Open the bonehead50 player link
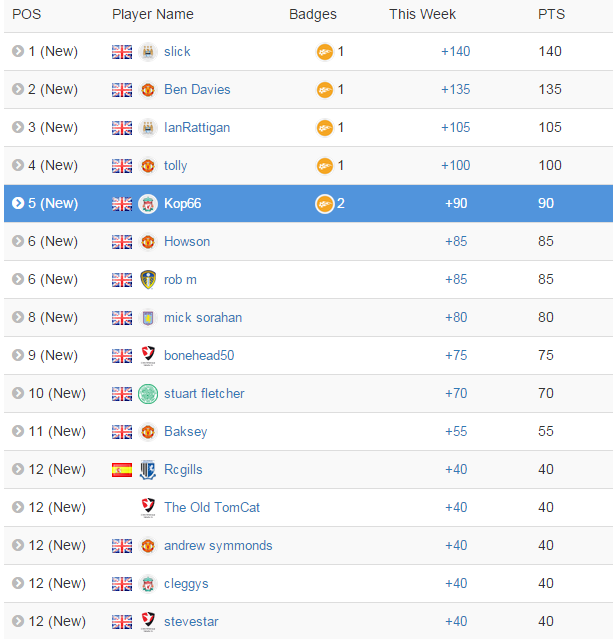Image resolution: width=613 pixels, height=639 pixels. [199, 356]
